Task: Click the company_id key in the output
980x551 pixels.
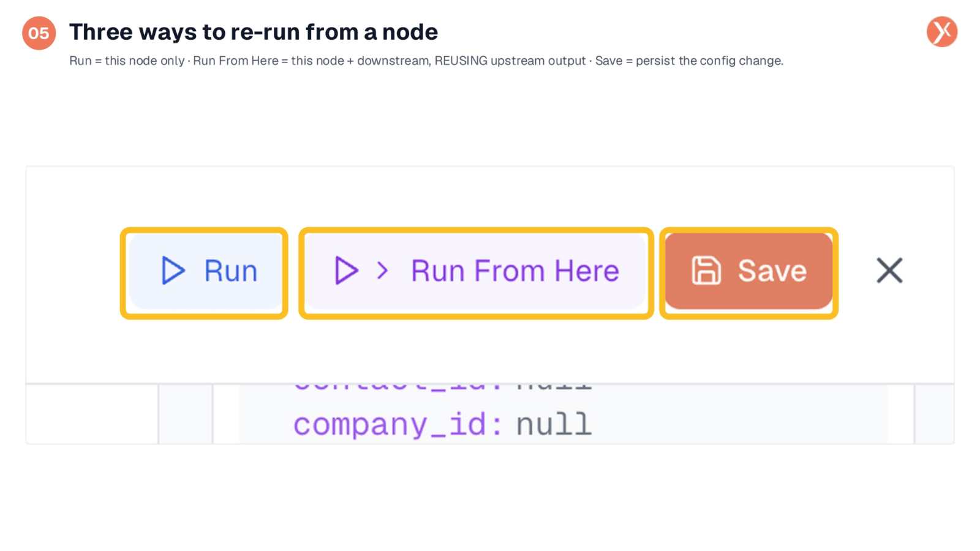Action: pos(398,424)
